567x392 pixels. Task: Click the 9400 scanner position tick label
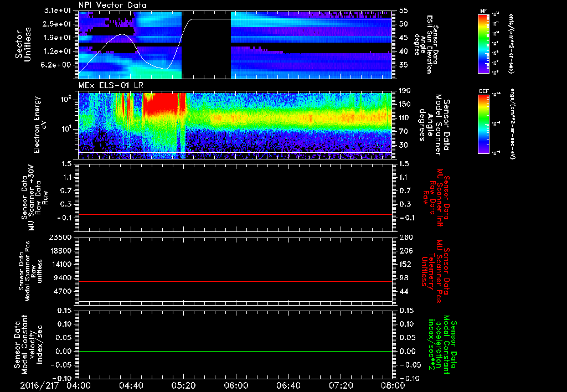[x=63, y=278]
